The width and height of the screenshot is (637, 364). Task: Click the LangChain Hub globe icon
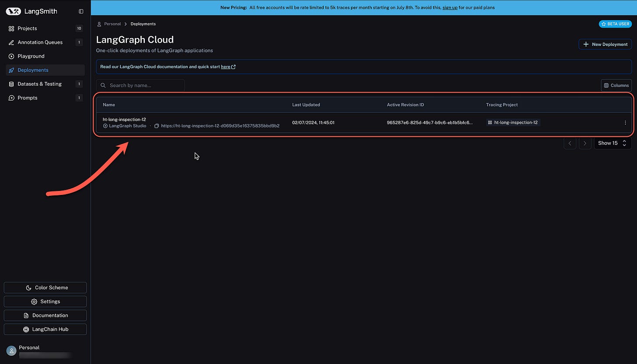(x=26, y=329)
